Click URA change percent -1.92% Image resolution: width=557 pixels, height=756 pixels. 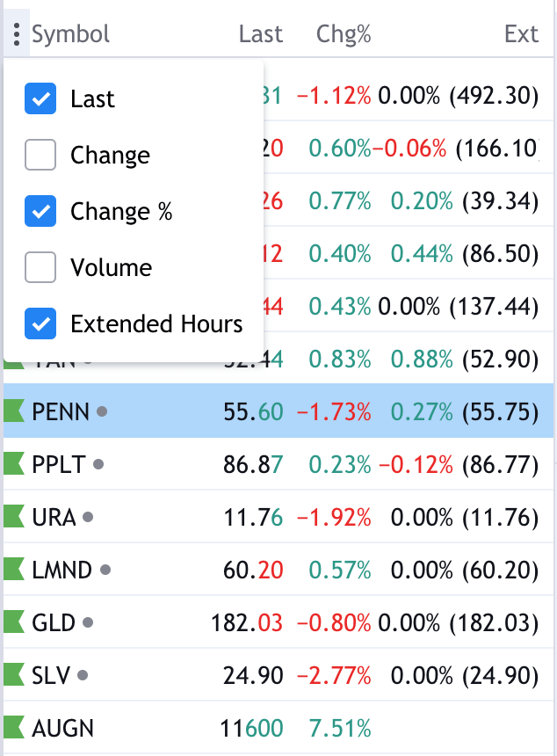335,518
